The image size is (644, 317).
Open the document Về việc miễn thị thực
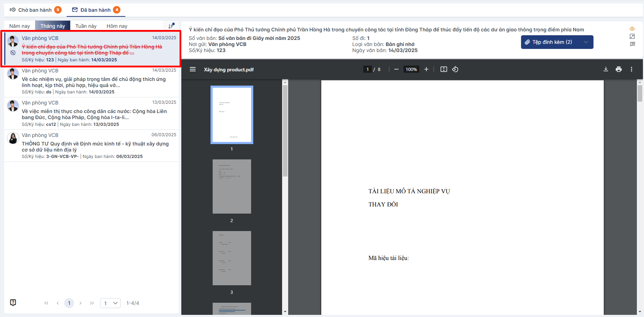92,113
